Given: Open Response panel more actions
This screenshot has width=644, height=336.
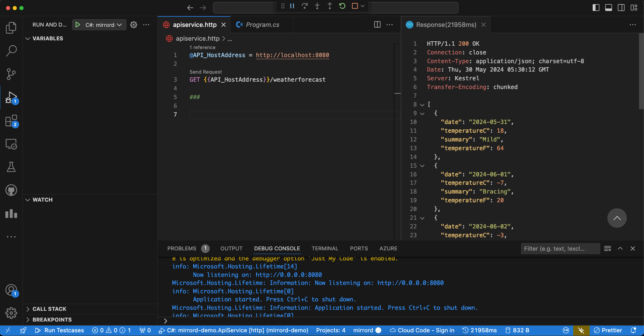Looking at the screenshot, I should 633,25.
